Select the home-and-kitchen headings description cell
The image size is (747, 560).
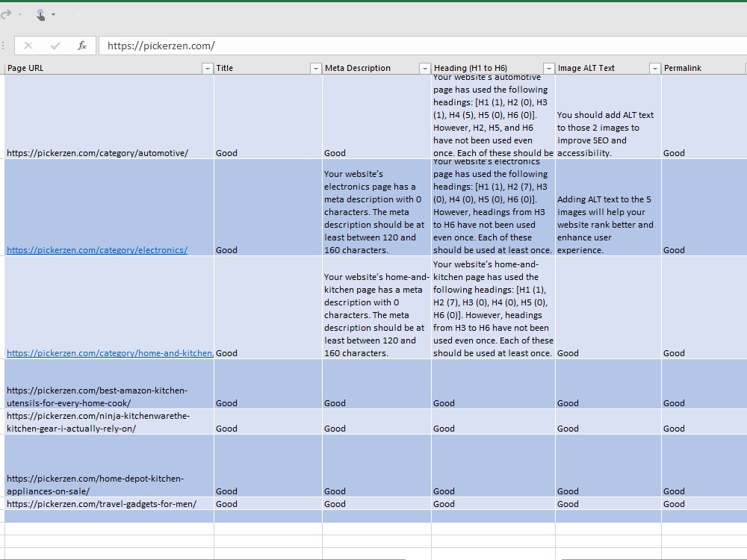coord(493,308)
